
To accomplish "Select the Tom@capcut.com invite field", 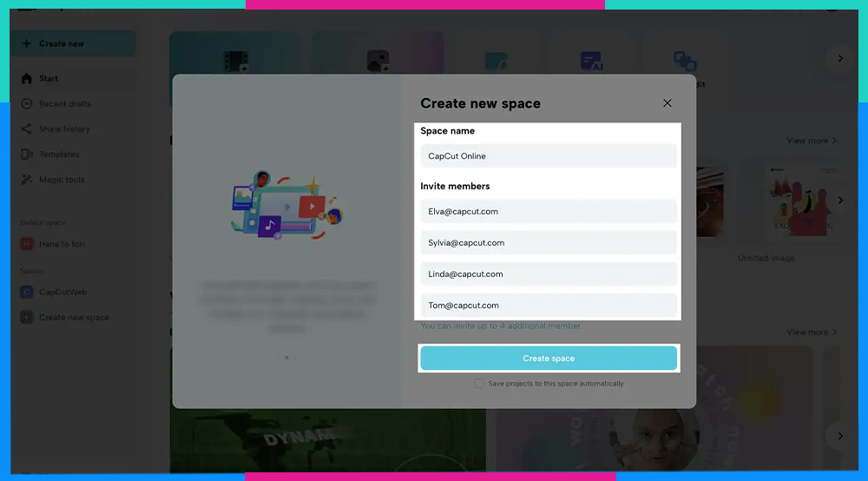I will tap(548, 305).
